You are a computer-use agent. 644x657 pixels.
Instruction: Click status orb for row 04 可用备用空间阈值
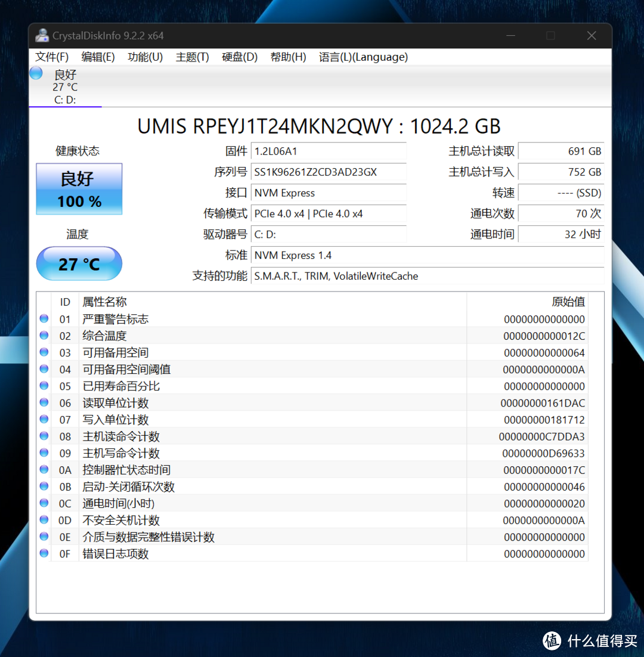44,368
